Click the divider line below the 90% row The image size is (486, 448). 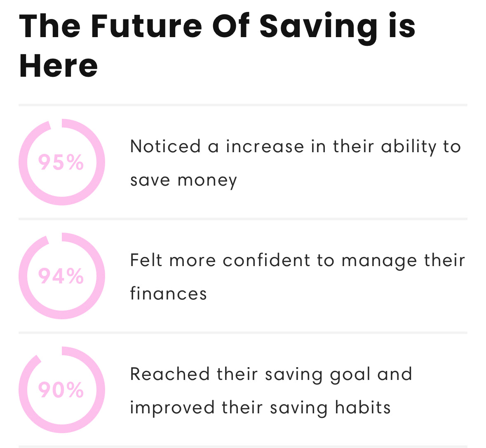[243, 446]
